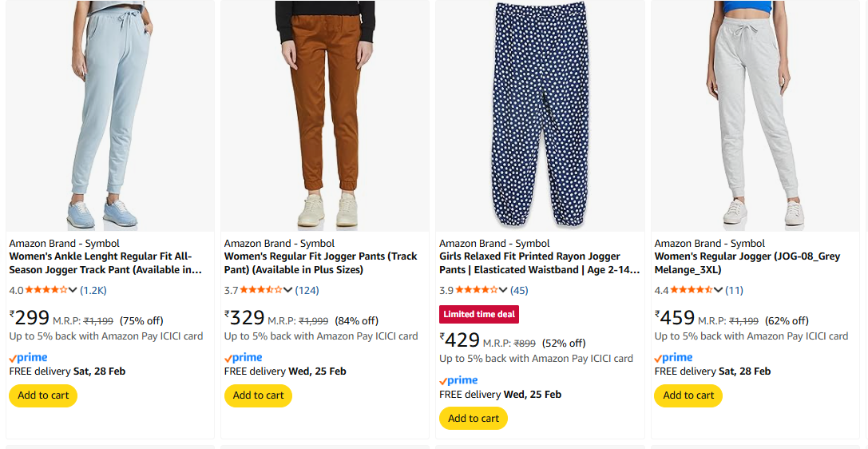Click the Prime badge under the ₹429 jogger
868x449 pixels.
coord(459,380)
